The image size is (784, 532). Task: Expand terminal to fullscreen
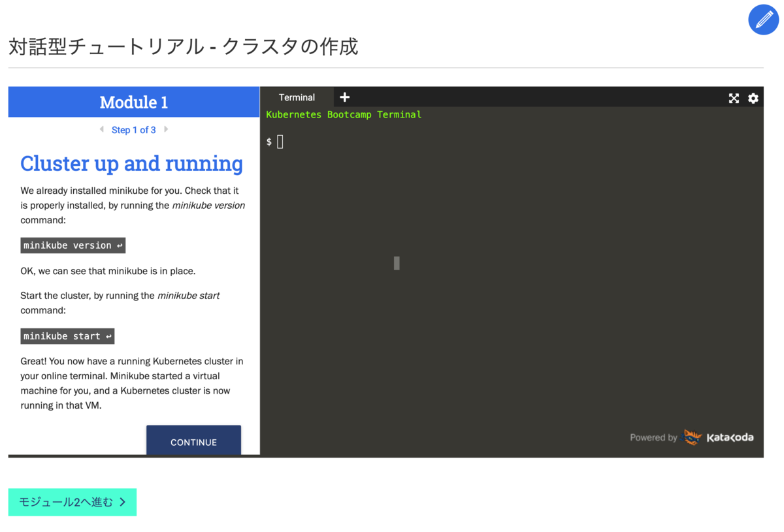coord(734,98)
